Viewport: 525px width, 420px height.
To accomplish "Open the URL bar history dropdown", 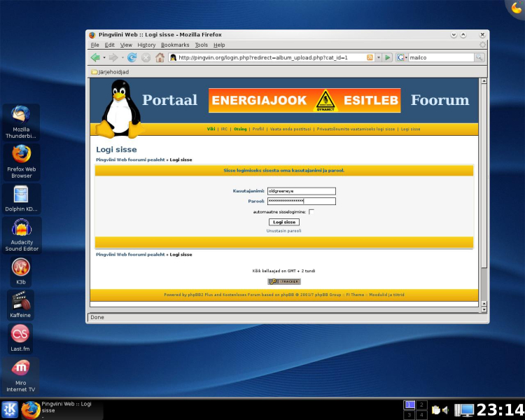I will [378, 57].
